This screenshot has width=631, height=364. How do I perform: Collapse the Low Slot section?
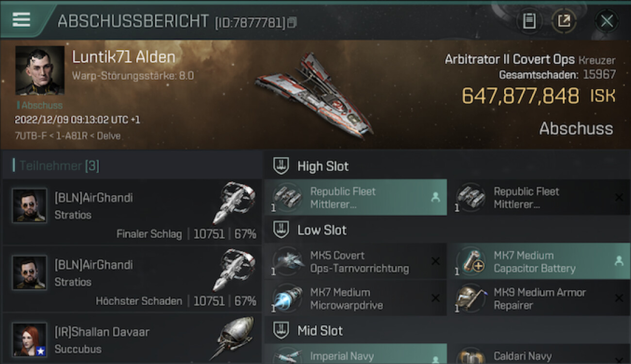click(282, 230)
